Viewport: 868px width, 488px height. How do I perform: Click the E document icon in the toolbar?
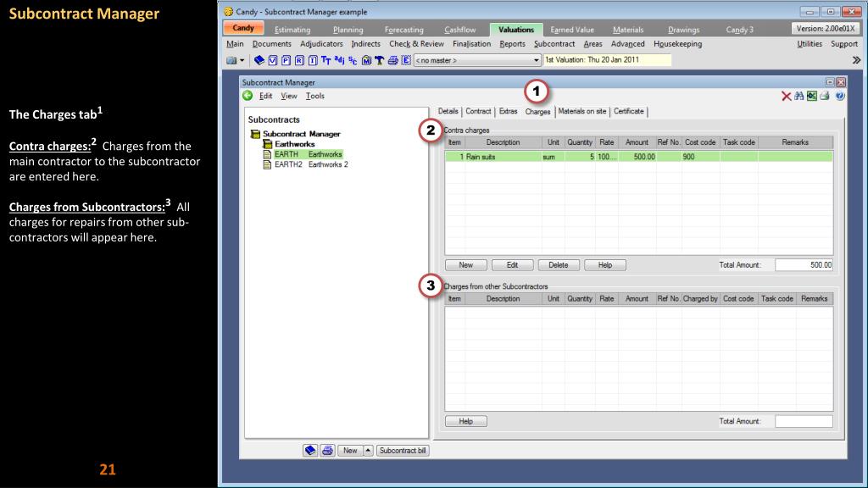coord(406,60)
